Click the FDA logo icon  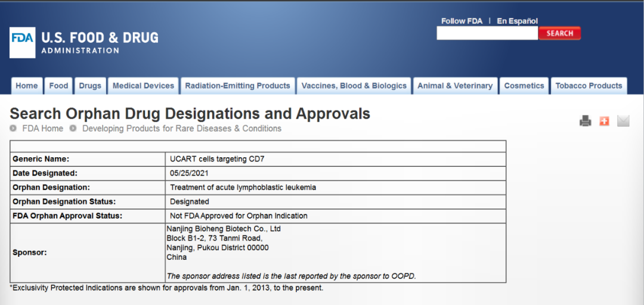tap(22, 43)
